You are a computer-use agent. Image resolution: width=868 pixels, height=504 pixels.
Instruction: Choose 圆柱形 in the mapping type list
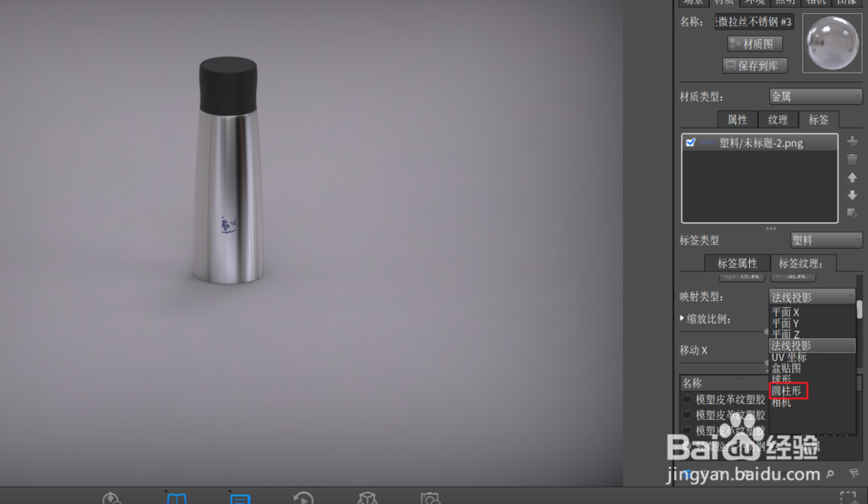click(788, 390)
